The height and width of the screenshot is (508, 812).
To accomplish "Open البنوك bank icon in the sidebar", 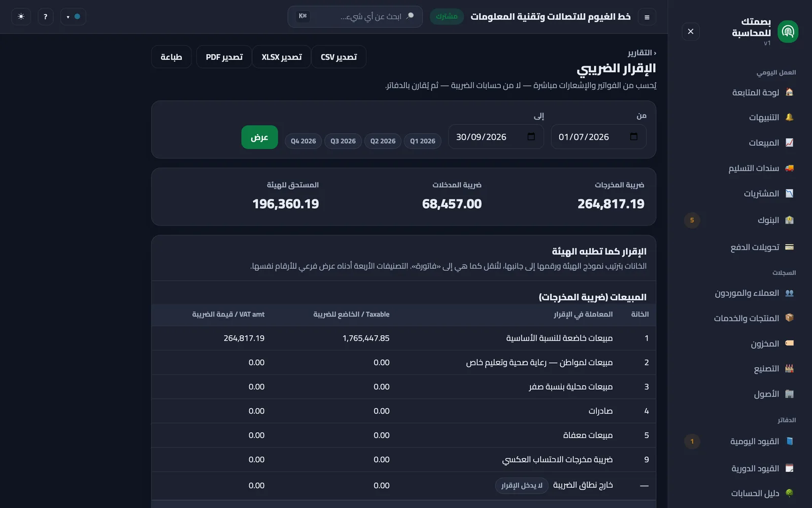I will [x=789, y=220].
